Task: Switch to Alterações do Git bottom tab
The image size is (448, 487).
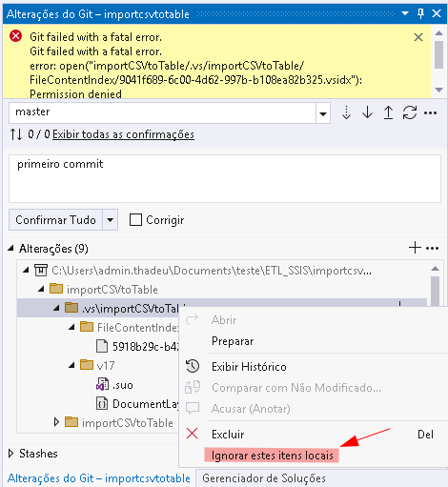Action: 99,478
